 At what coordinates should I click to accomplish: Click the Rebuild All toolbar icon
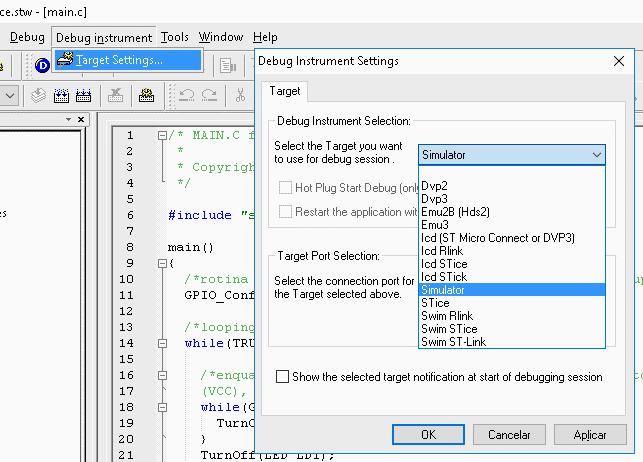[84, 96]
